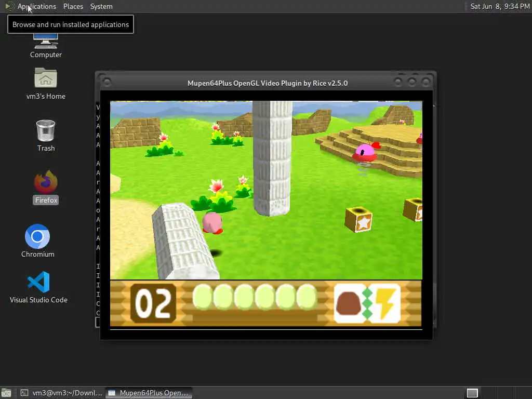This screenshot has height=399, width=532.
Task: Click the Visual Studio Code desktop icon
Action: [38, 287]
